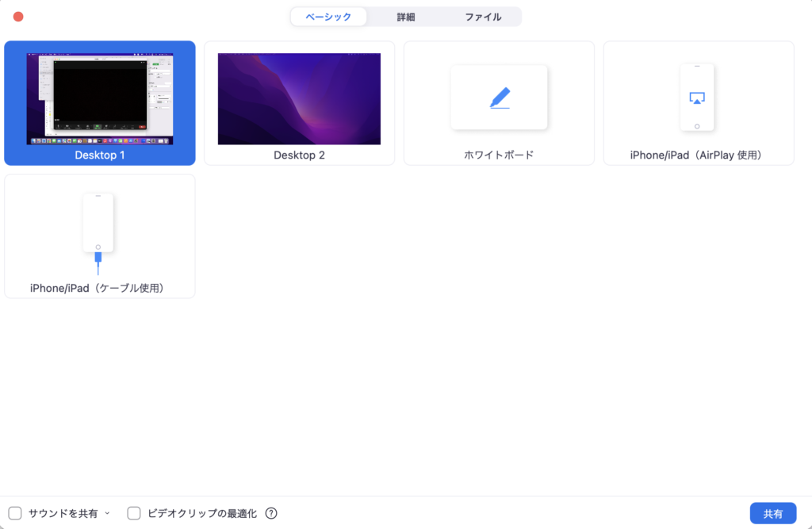Close the share window with the red button
Viewport: 812px width, 529px height.
18,17
